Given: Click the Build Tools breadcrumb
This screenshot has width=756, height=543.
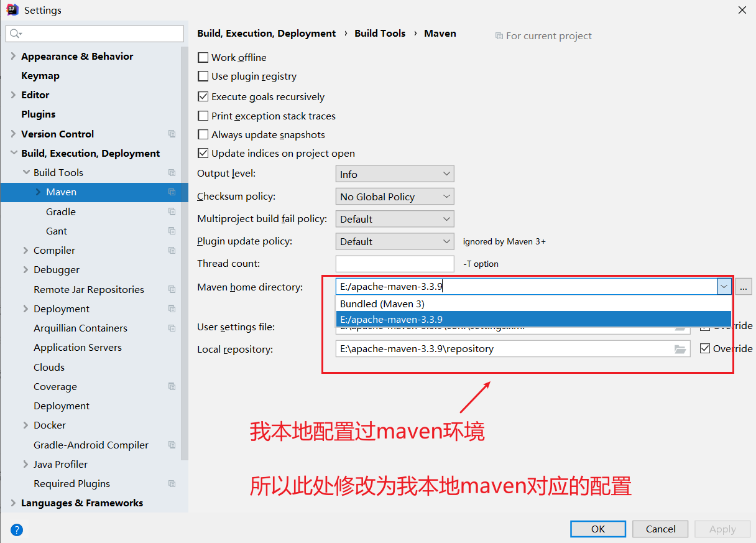Looking at the screenshot, I should click(380, 34).
